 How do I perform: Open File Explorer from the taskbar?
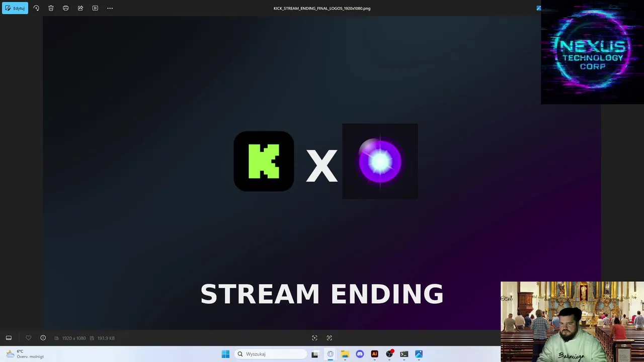(x=345, y=354)
